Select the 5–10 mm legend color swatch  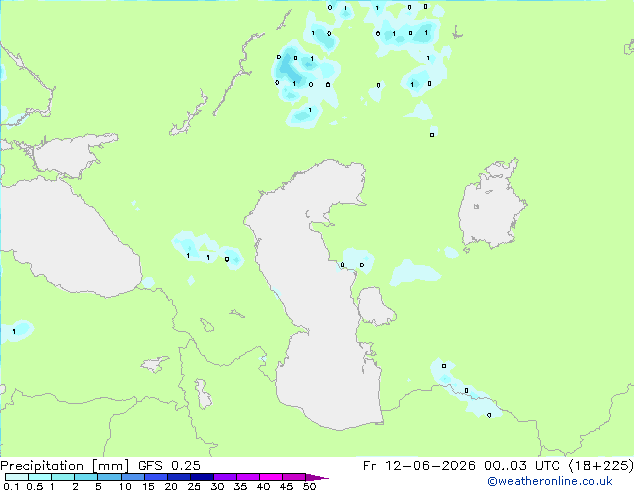(109, 477)
